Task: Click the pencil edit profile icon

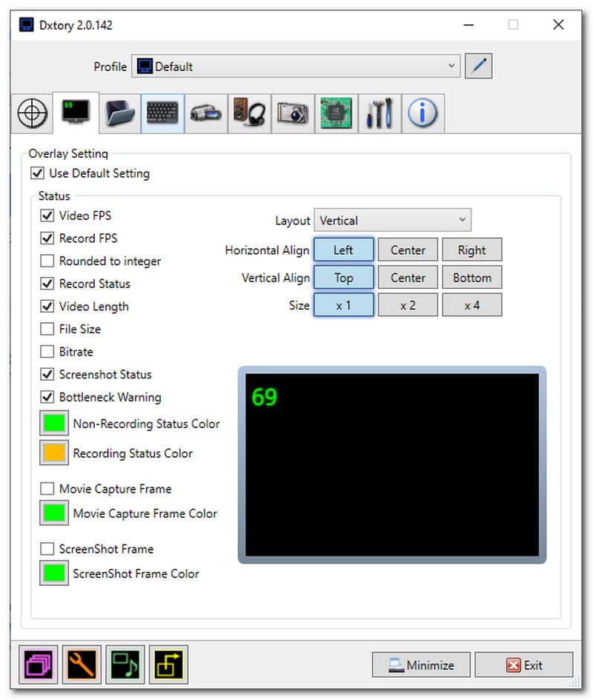Action: (x=479, y=67)
